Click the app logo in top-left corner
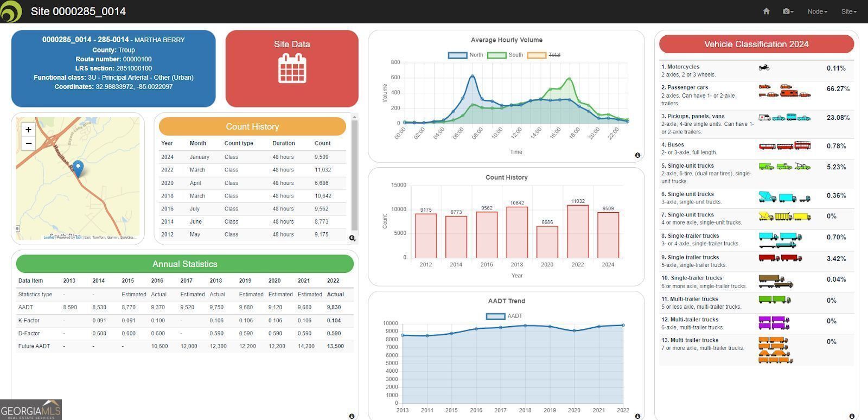The width and height of the screenshot is (868, 420). tap(11, 11)
